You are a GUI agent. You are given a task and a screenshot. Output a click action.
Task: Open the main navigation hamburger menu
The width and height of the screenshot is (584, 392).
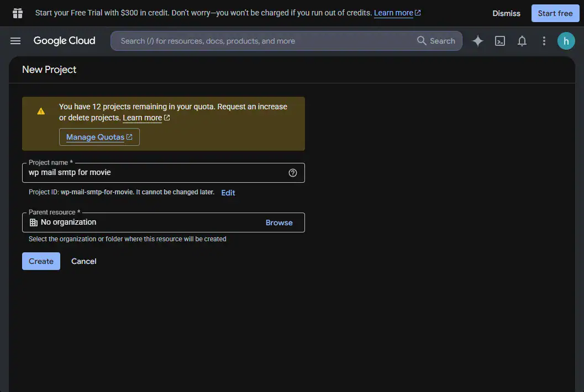point(15,41)
